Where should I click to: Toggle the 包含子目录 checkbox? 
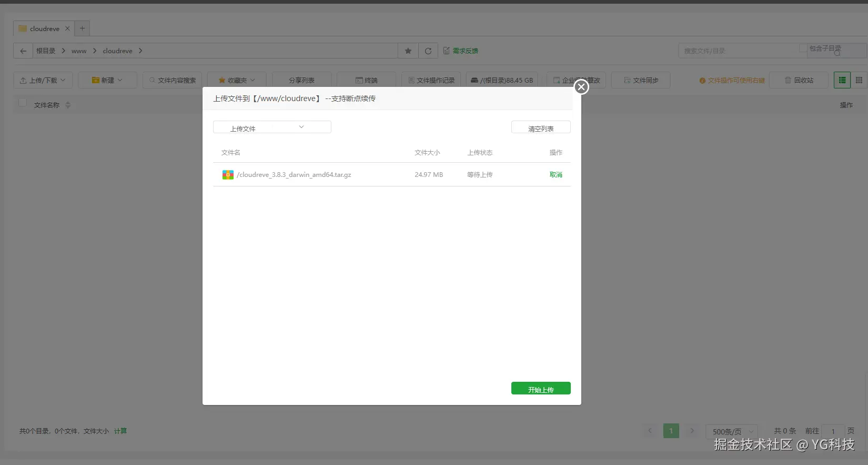[x=803, y=48]
